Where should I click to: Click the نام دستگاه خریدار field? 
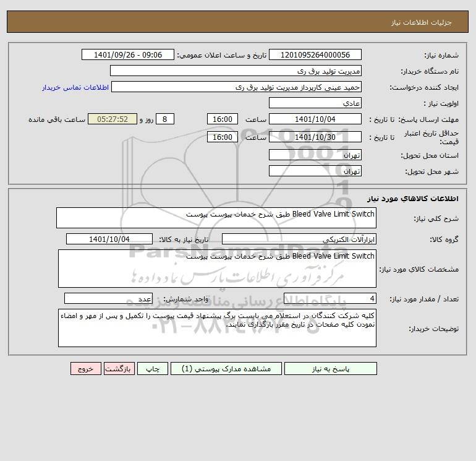click(236, 71)
